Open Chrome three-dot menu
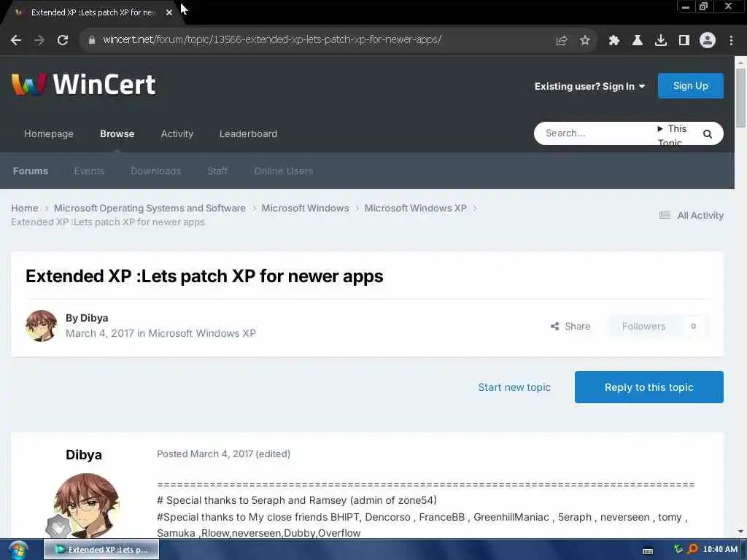Image resolution: width=747 pixels, height=560 pixels. [731, 40]
